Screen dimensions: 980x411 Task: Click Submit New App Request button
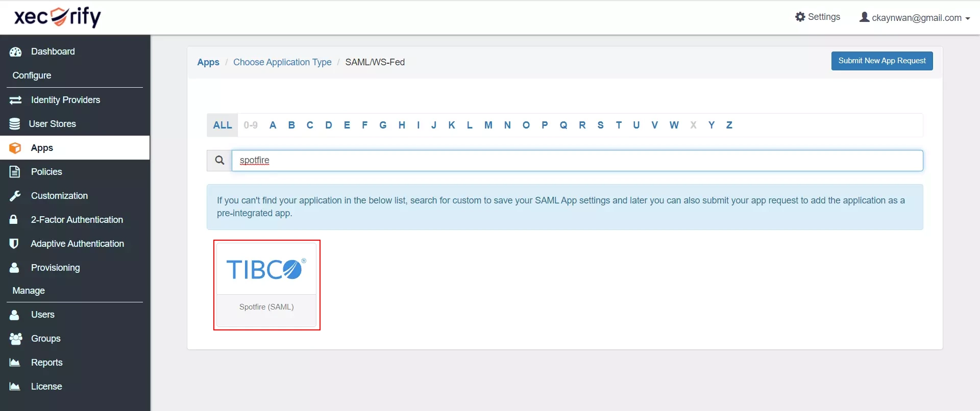881,61
